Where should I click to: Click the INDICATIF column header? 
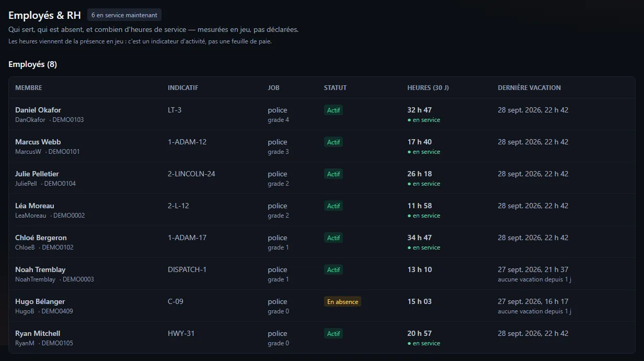pos(183,88)
